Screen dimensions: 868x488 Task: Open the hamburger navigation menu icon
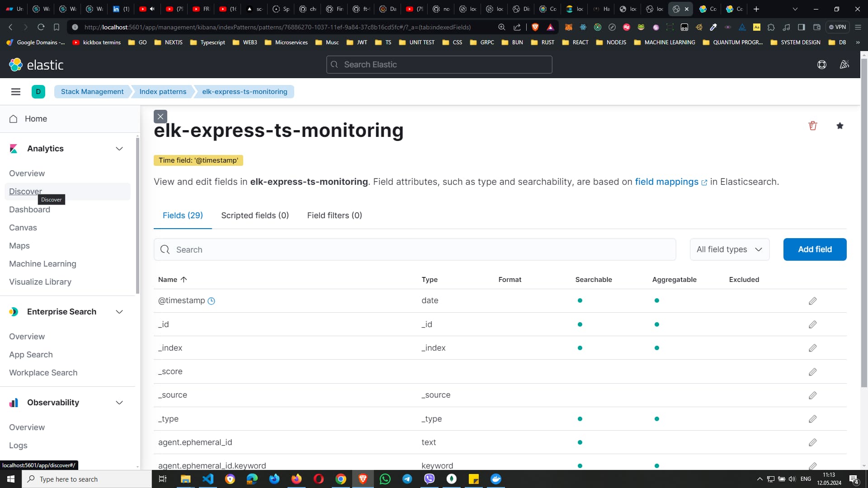16,92
